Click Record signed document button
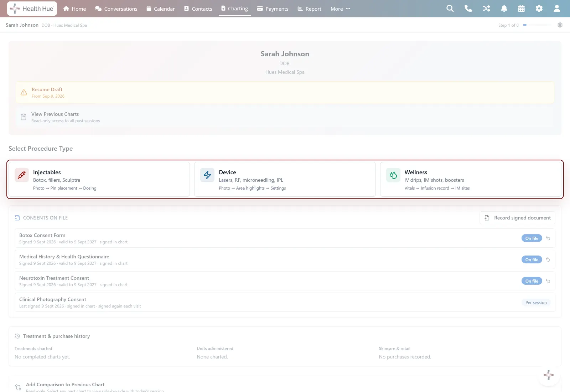This screenshot has height=392, width=570. coord(517,218)
